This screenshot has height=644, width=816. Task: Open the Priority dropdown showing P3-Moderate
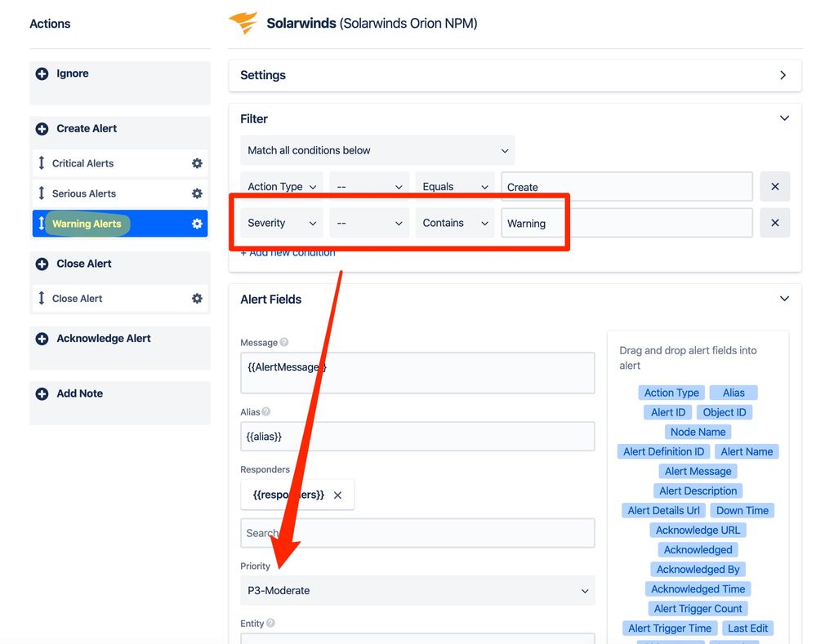[x=417, y=590]
